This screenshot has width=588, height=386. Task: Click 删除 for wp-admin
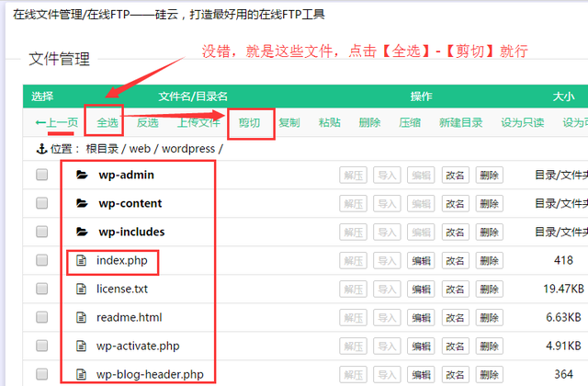click(489, 176)
